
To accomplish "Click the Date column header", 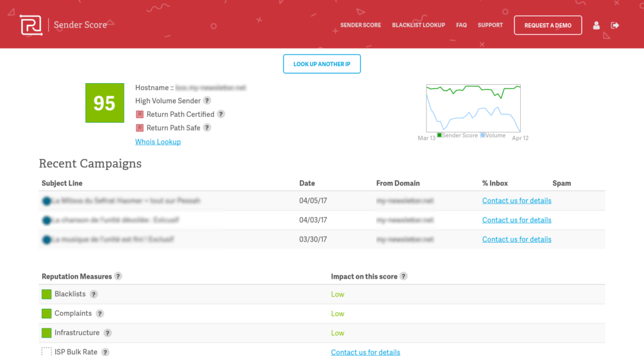I will (307, 184).
